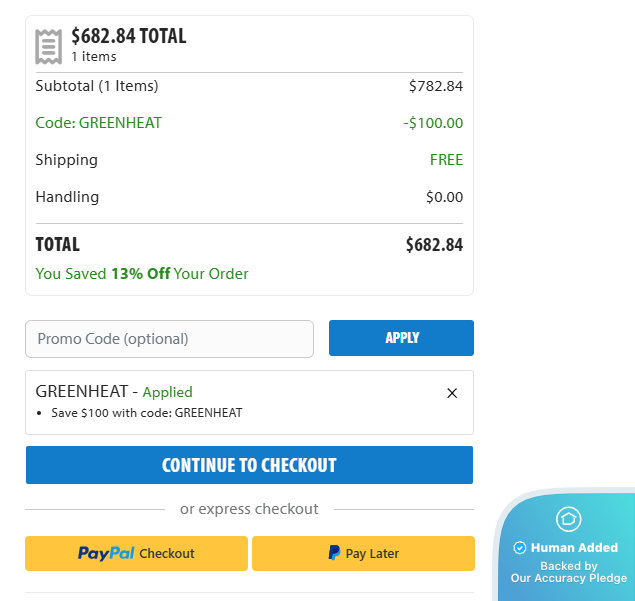Click the house icon in the badge
This screenshot has width=635, height=601.
pyautogui.click(x=569, y=519)
